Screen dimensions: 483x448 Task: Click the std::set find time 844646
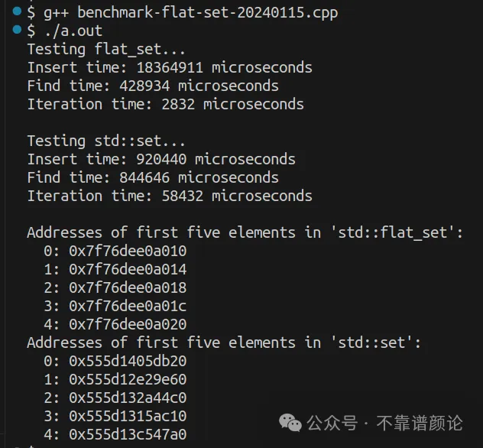(x=144, y=177)
